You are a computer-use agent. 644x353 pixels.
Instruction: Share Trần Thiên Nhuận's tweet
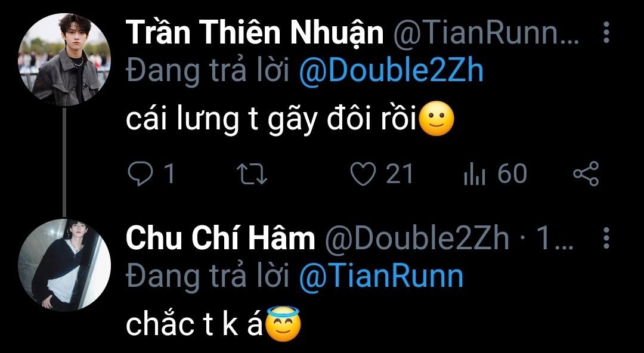[586, 174]
